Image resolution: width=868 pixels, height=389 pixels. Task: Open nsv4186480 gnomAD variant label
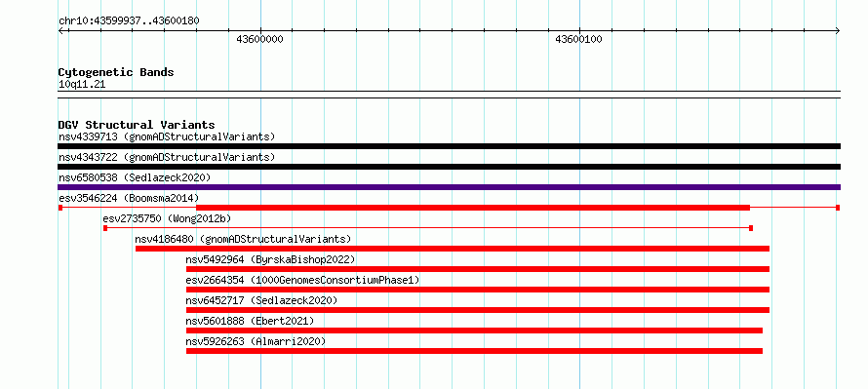243,239
